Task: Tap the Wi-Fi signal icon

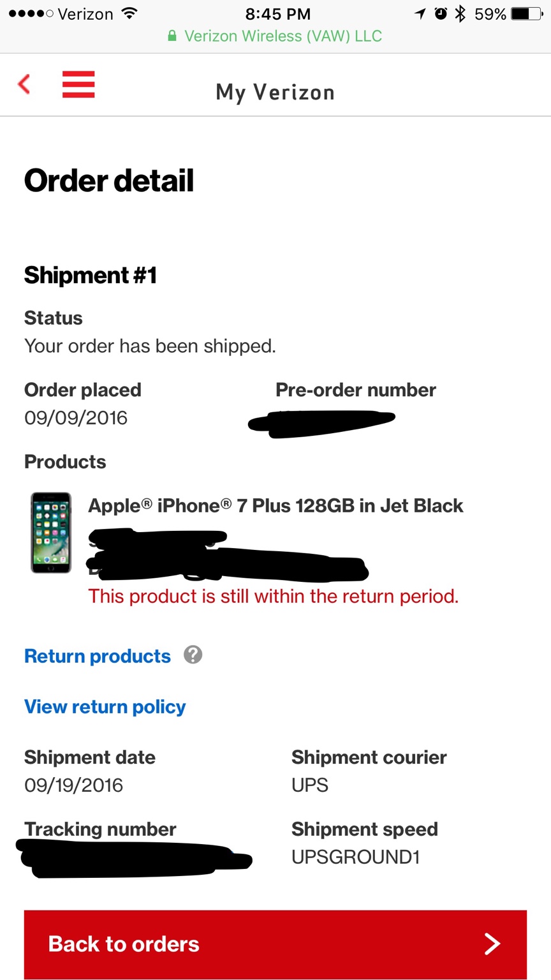Action: [129, 13]
